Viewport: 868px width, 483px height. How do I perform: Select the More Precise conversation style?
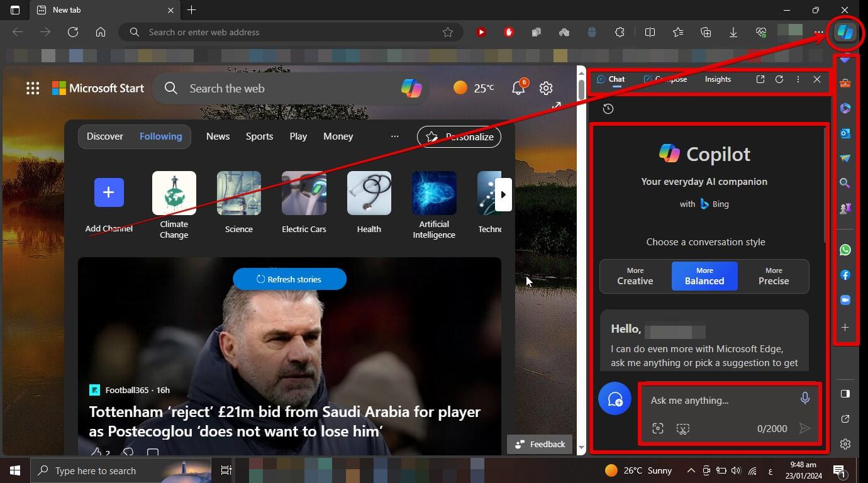[773, 276]
